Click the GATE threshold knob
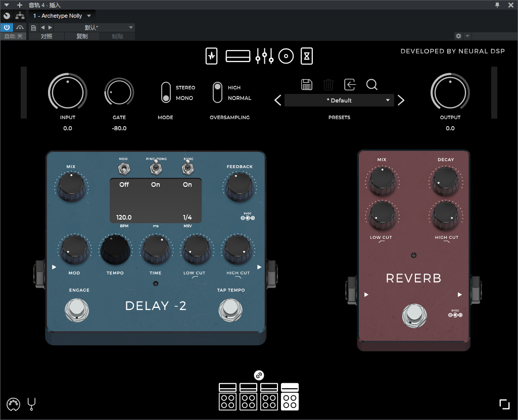Viewport: 518px width, 420px height. pyautogui.click(x=119, y=92)
